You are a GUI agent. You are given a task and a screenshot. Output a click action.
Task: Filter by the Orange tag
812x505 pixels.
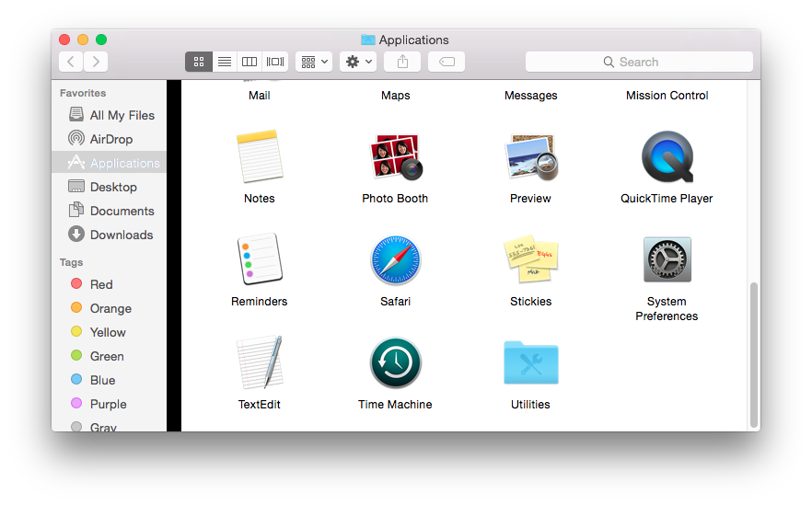[110, 308]
